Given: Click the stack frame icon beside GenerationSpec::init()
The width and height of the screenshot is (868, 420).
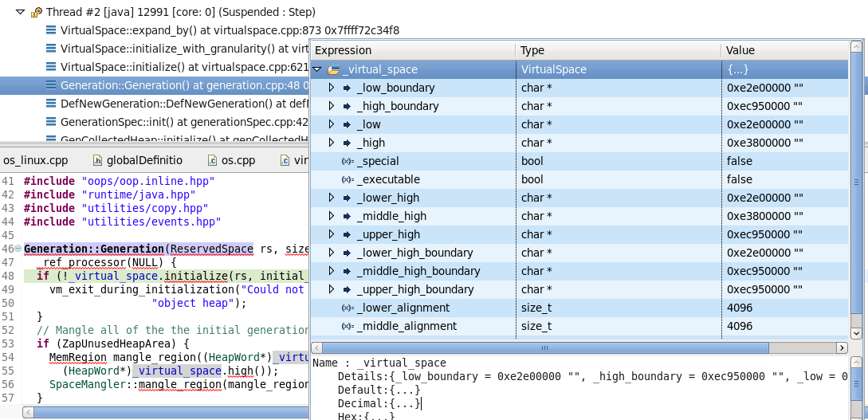Looking at the screenshot, I should coord(51,122).
